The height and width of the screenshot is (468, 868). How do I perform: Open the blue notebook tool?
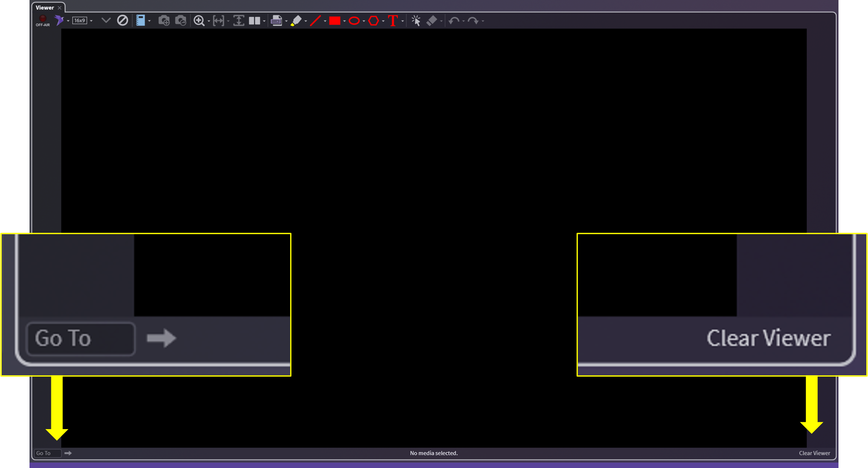click(140, 20)
